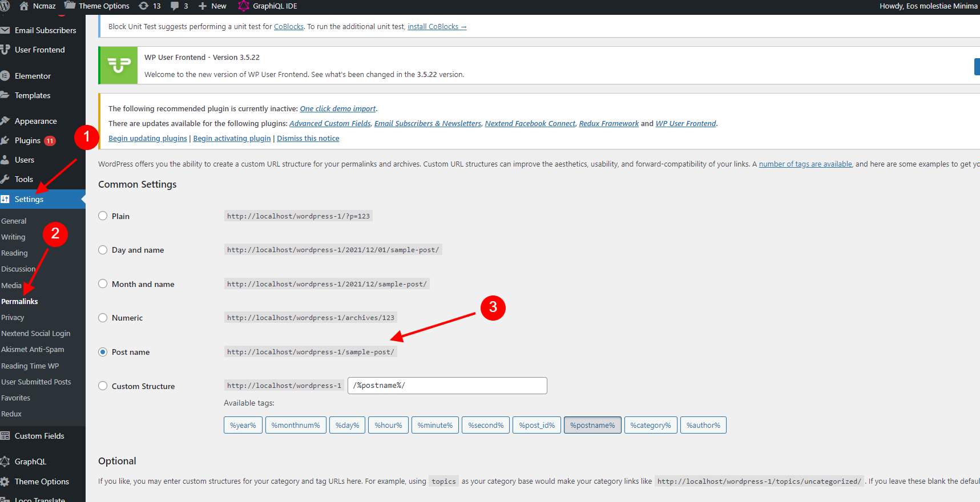980x502 pixels.
Task: Open User Submitted Posts settings
Action: (x=36, y=382)
